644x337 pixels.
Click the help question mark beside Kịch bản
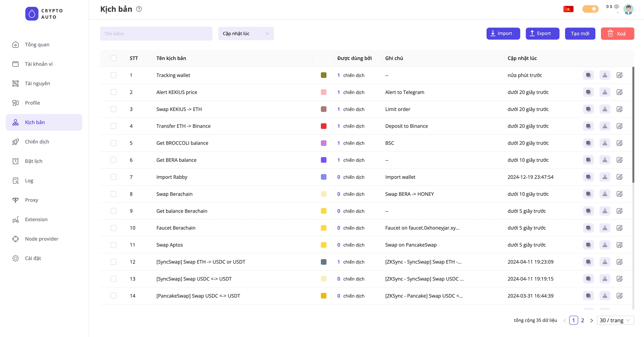coord(139,9)
